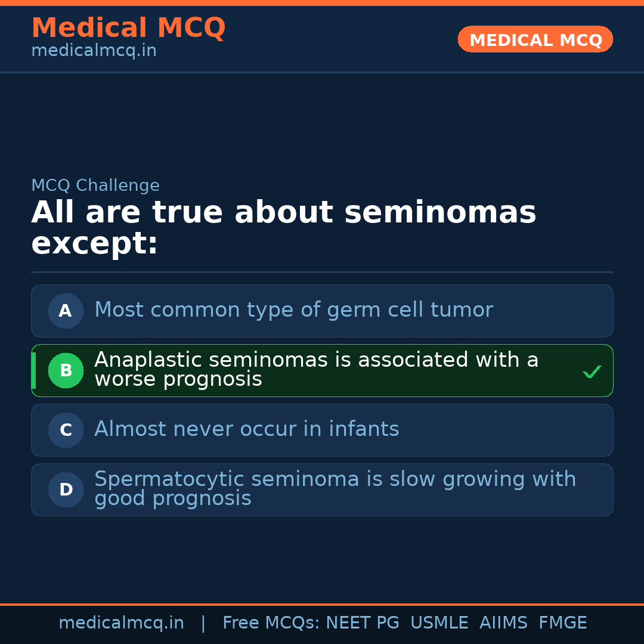Open the medicalmcq.in link under the header title
The height and width of the screenshot is (644, 644).
tap(94, 51)
